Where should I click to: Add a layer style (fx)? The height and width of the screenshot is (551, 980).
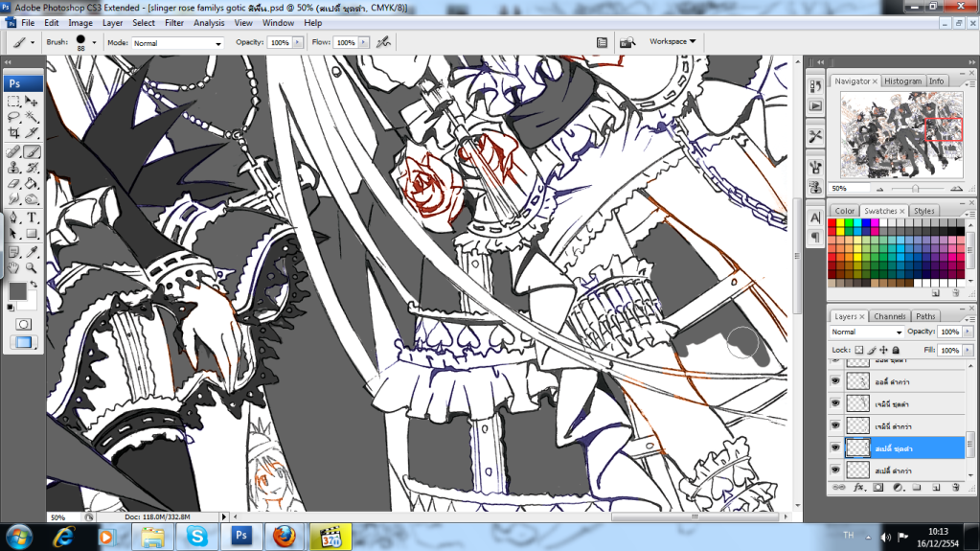pyautogui.click(x=858, y=487)
